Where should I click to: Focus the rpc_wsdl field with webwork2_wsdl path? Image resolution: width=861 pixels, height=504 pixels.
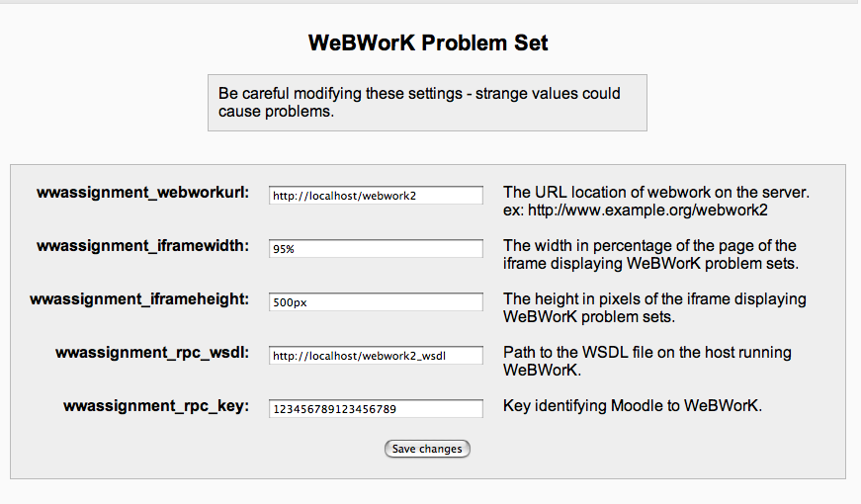(x=377, y=356)
